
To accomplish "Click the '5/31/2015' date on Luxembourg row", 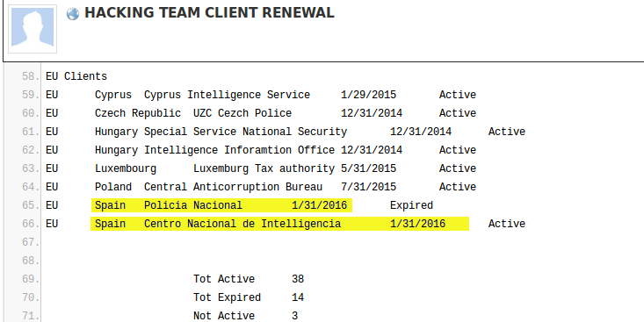I will [368, 168].
